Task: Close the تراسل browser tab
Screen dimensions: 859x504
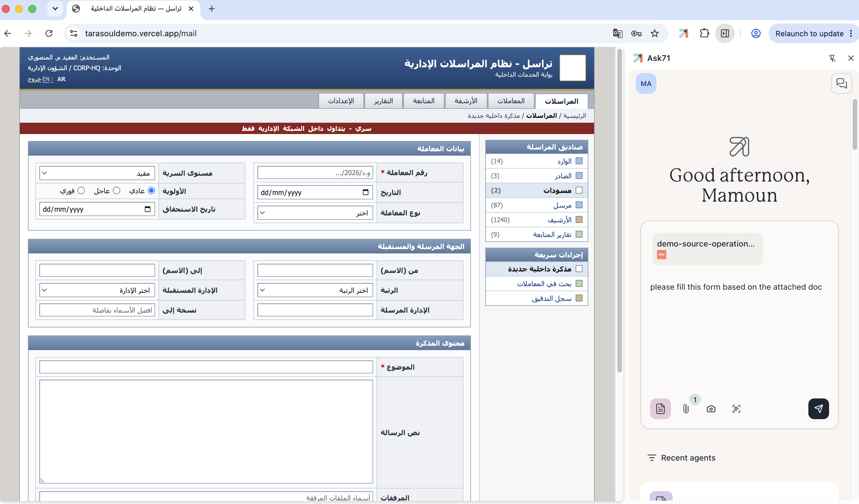Action: click(x=191, y=9)
